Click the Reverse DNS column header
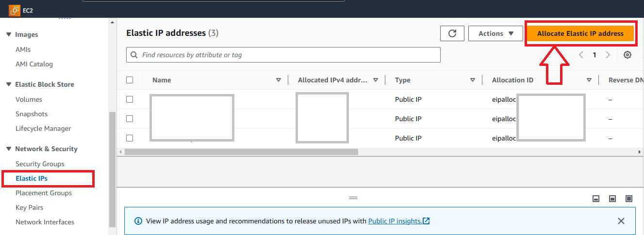644x235 pixels. tap(626, 80)
